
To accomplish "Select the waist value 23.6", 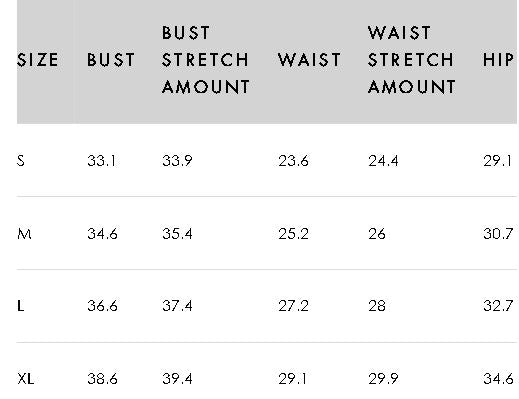I will (x=293, y=161).
